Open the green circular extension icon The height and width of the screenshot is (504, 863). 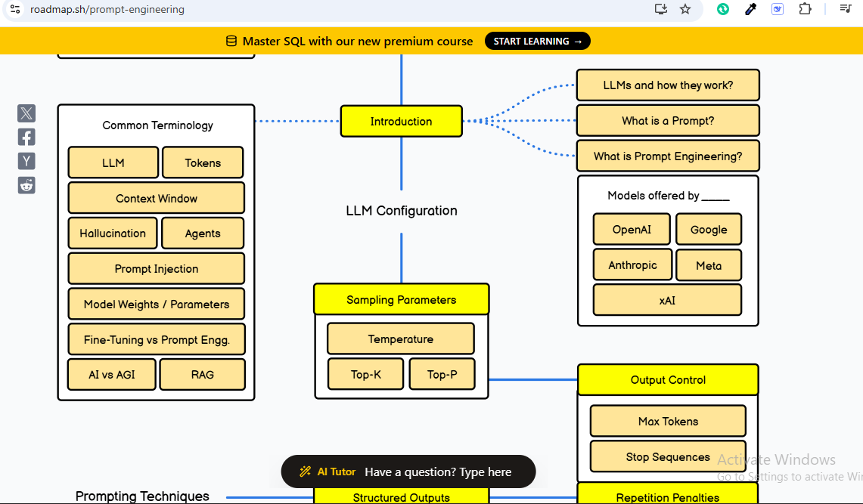723,9
